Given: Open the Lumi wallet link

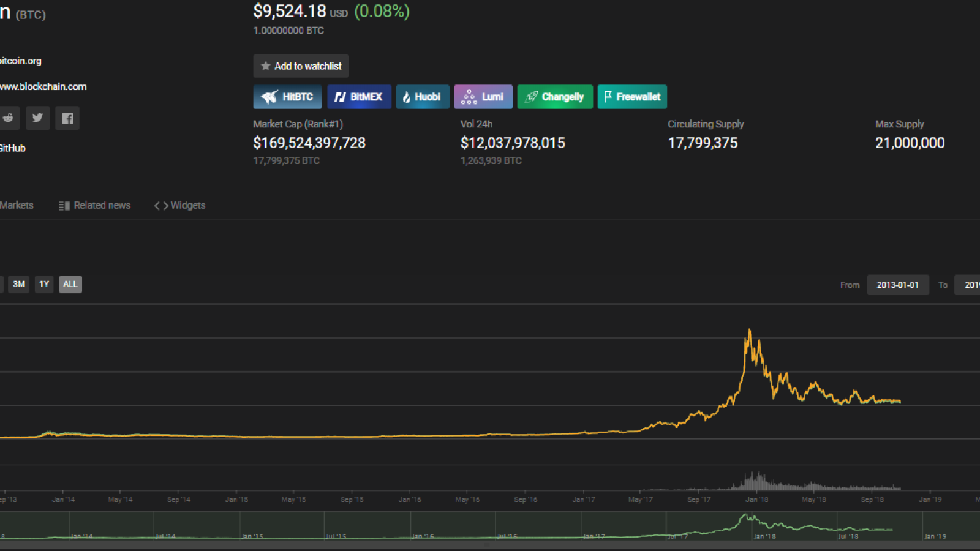Looking at the screenshot, I should (483, 97).
